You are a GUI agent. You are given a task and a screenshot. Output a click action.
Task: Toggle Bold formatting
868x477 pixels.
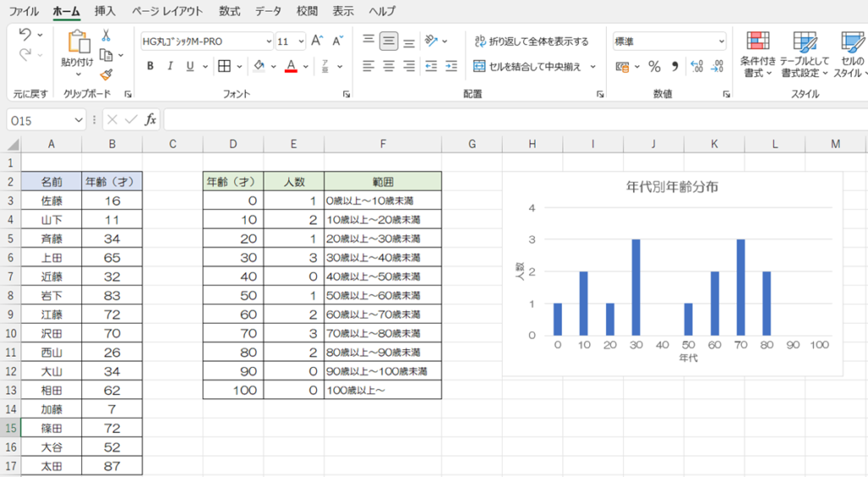click(x=150, y=66)
